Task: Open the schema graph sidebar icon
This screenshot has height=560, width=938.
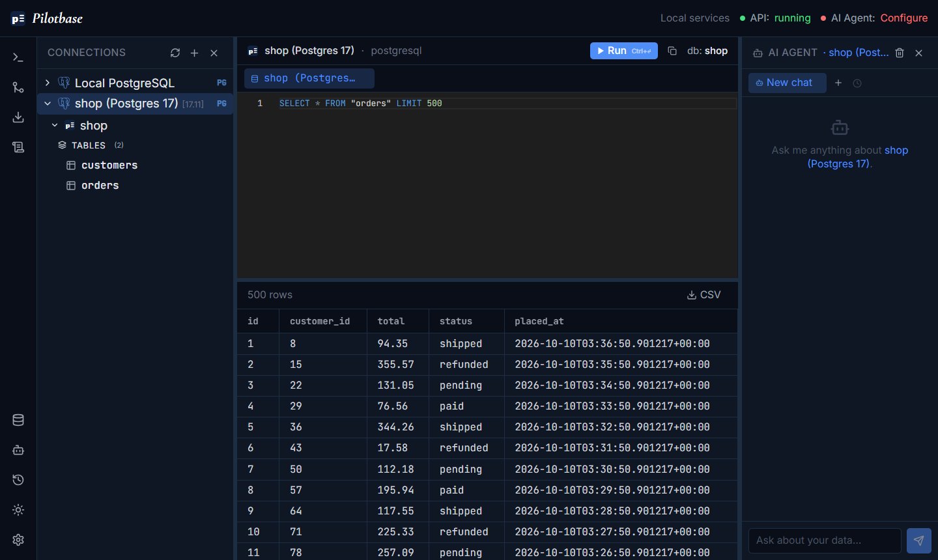Action: click(18, 87)
